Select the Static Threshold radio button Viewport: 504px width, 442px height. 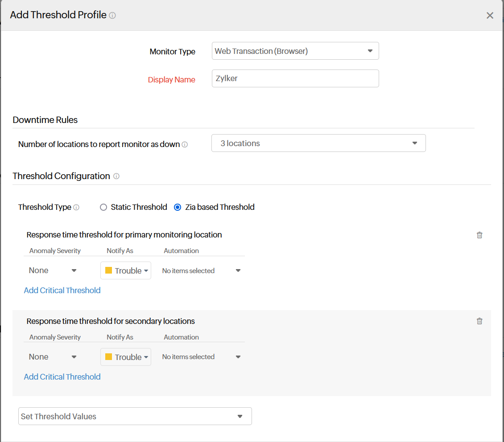coord(103,207)
